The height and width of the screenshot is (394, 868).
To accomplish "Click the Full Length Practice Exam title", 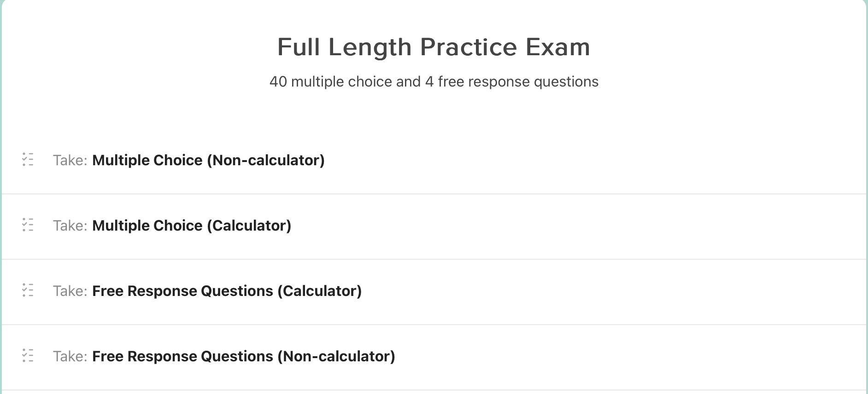I will 433,46.
